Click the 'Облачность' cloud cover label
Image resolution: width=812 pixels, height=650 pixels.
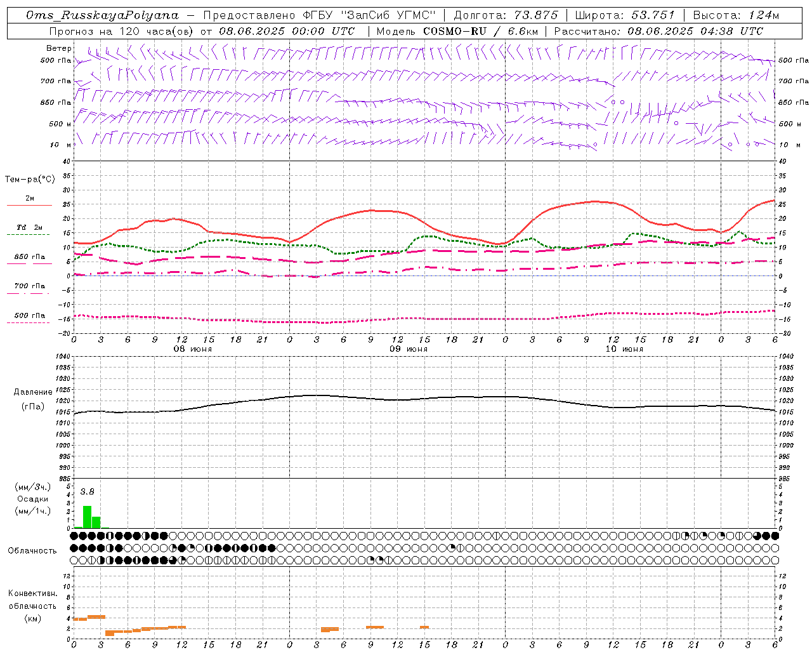(x=32, y=551)
